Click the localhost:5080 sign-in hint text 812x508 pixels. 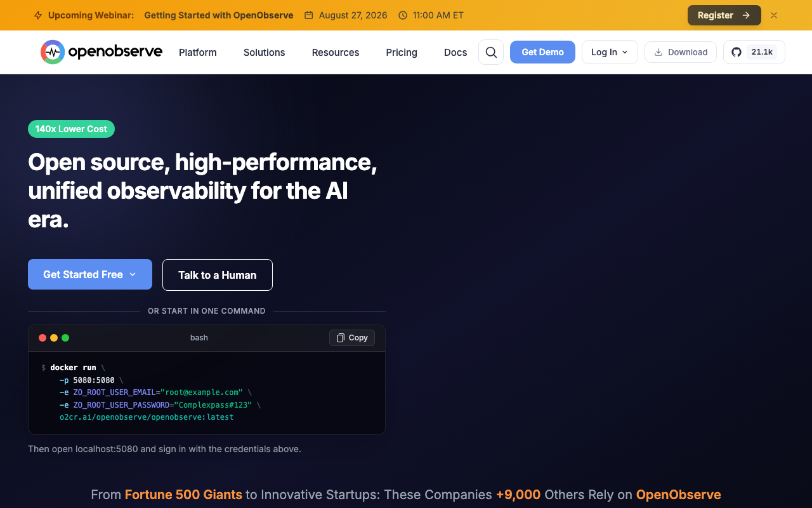164,449
